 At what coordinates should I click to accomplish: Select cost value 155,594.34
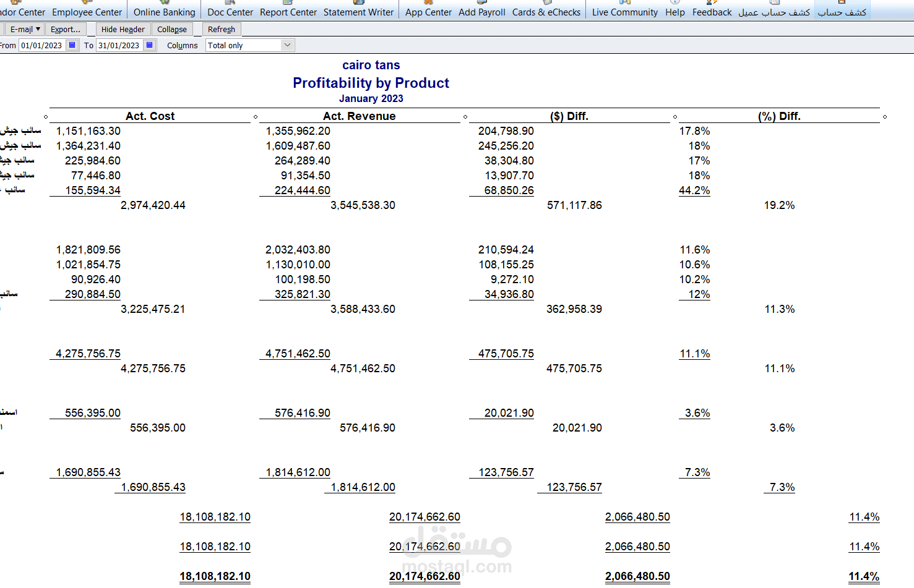click(x=93, y=190)
